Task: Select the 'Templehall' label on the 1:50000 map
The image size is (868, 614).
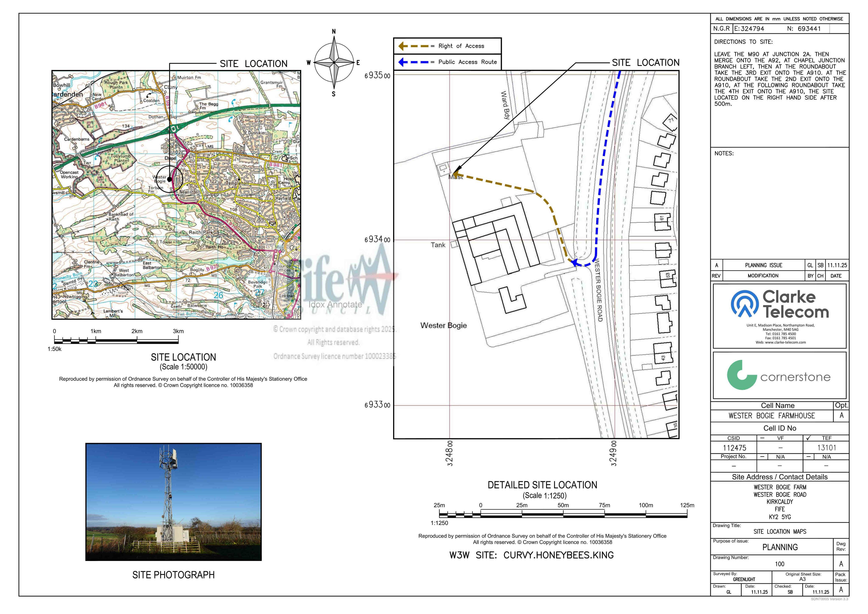Action: [x=237, y=183]
